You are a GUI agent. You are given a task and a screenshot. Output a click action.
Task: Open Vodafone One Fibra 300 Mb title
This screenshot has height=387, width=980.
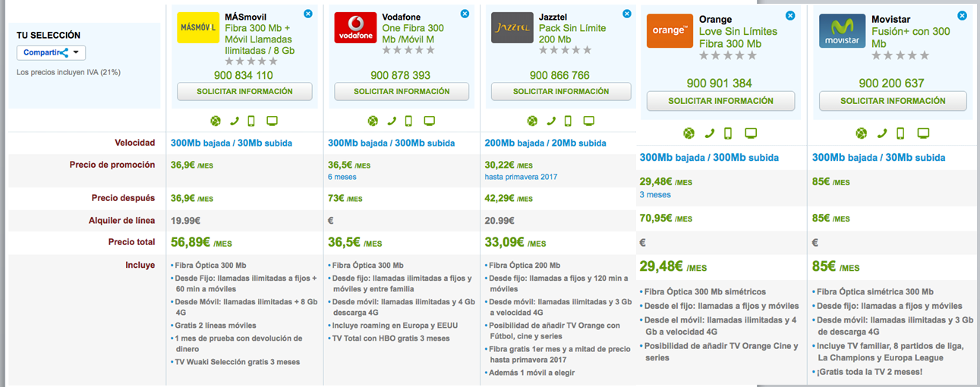click(x=414, y=33)
